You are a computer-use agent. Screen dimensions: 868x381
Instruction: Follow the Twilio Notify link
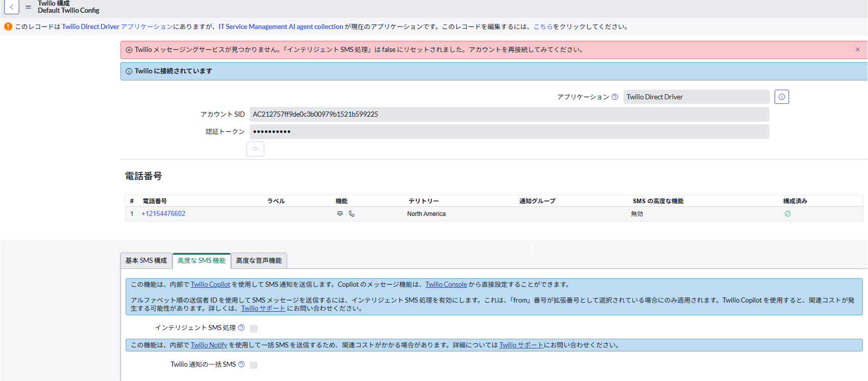(209, 345)
